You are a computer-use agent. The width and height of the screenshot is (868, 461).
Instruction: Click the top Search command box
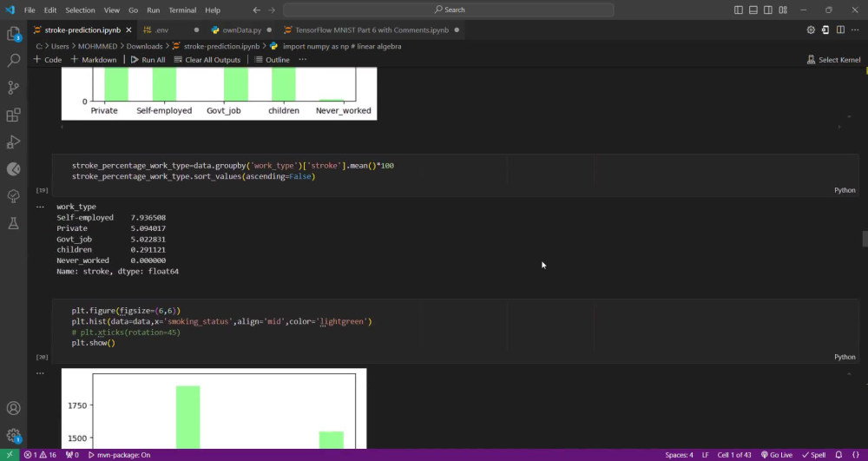click(x=449, y=10)
